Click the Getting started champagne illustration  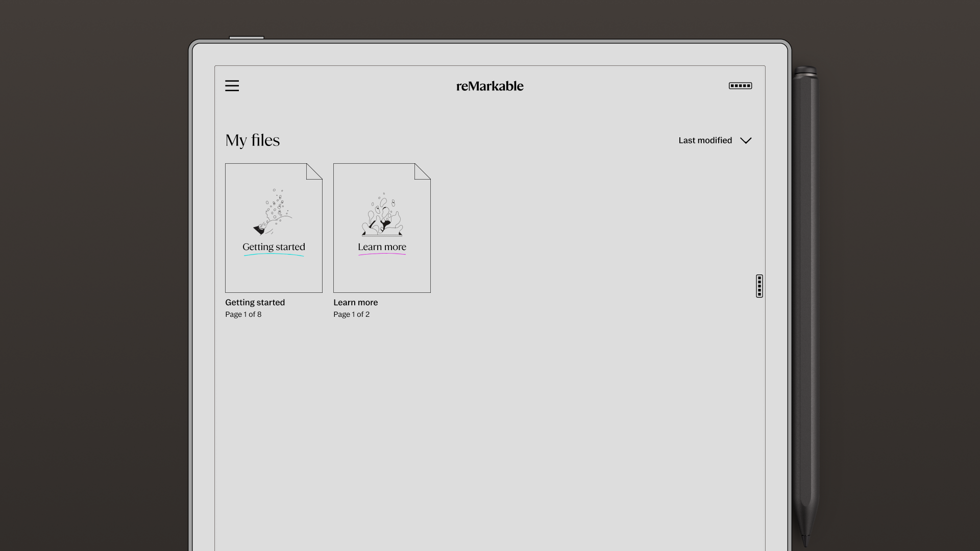coord(273,212)
